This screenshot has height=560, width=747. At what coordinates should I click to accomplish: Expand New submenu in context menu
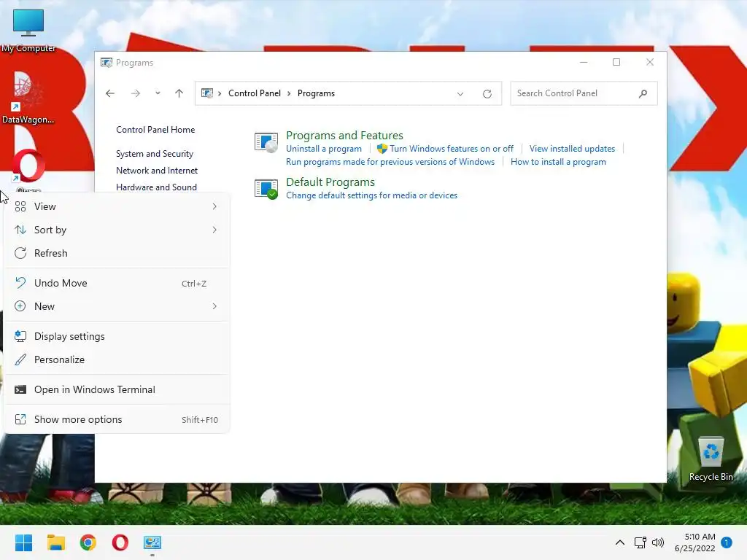click(117, 306)
